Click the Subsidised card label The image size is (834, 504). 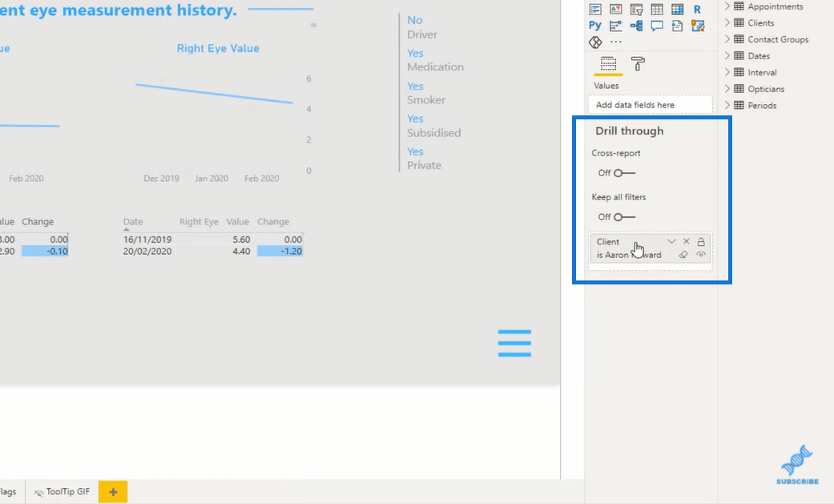tap(434, 133)
